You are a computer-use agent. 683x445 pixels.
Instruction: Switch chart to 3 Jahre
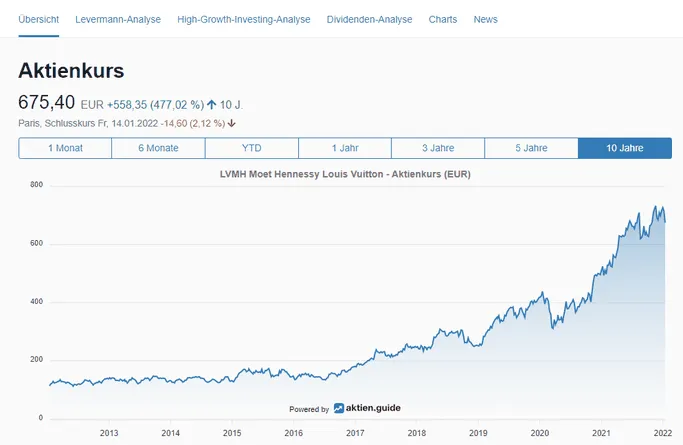coord(438,148)
